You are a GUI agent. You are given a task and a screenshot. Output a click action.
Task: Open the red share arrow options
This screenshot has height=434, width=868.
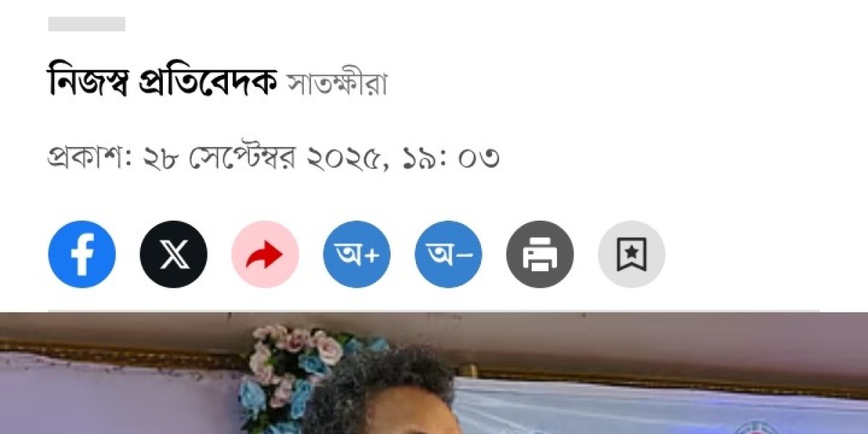(x=265, y=255)
